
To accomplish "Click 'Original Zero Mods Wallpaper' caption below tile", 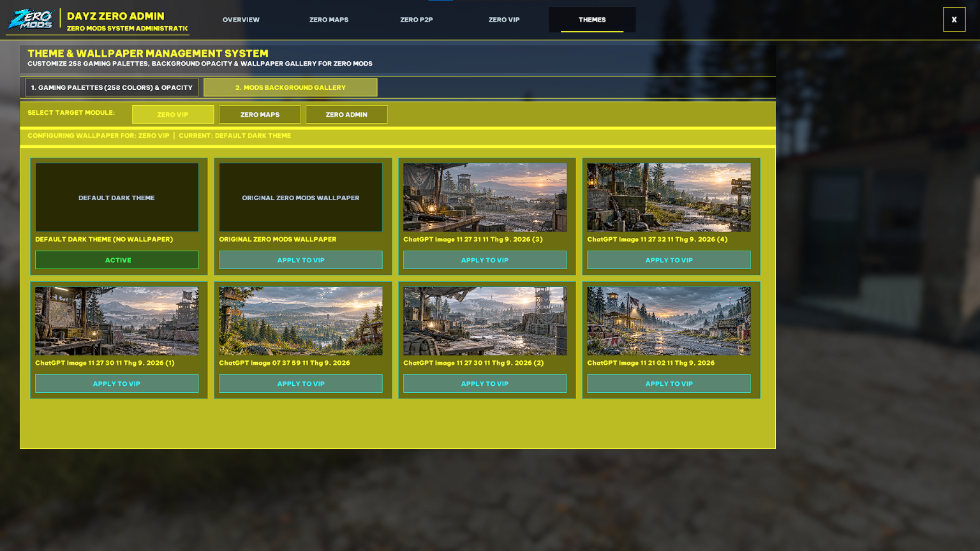I will (278, 239).
